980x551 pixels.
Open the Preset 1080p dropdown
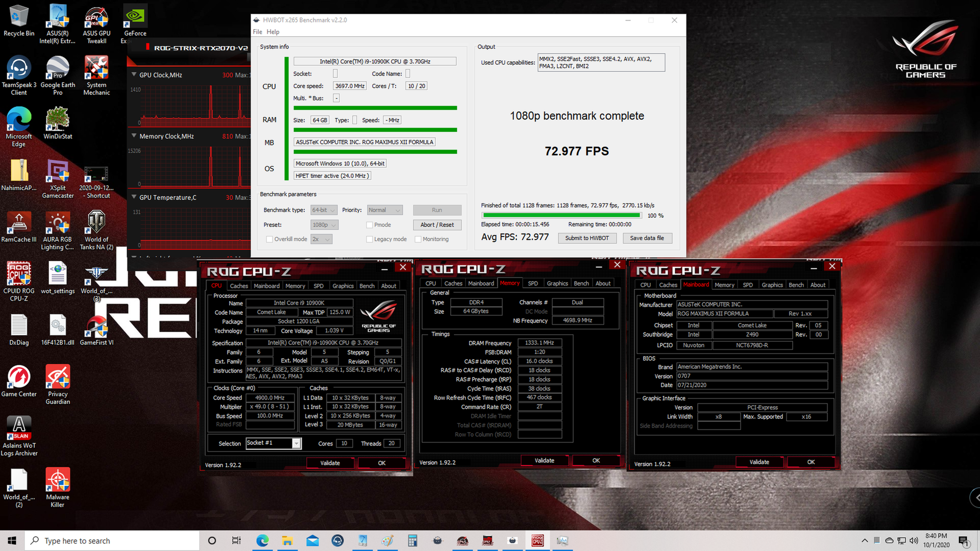pyautogui.click(x=324, y=225)
